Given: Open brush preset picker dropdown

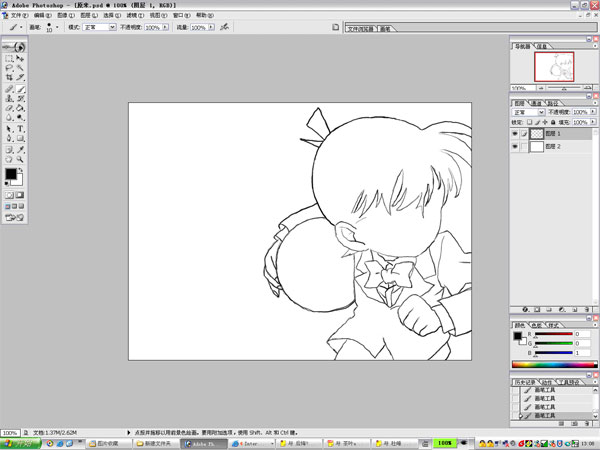Looking at the screenshot, I should [x=57, y=27].
